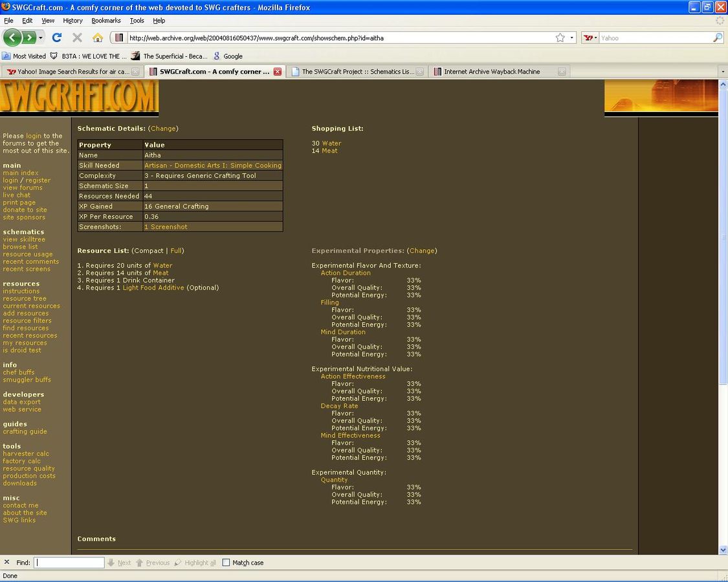Click in the Find text field

pos(69,563)
